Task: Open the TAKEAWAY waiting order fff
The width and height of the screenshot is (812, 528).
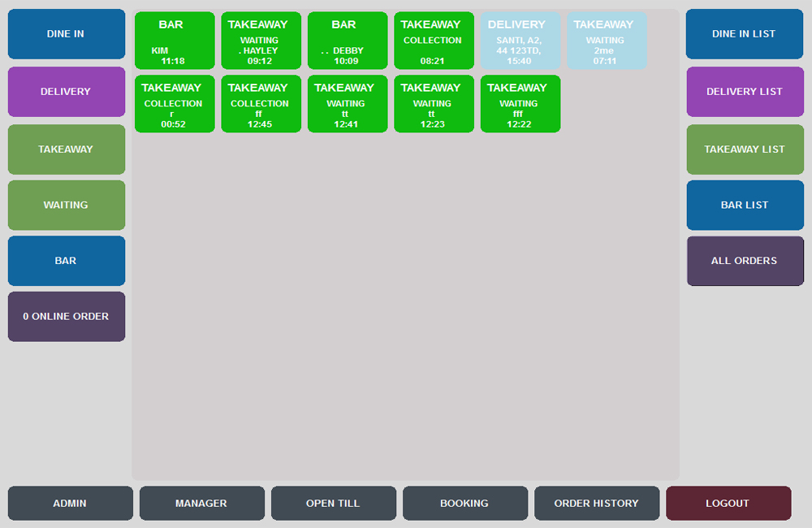Action: tap(520, 104)
